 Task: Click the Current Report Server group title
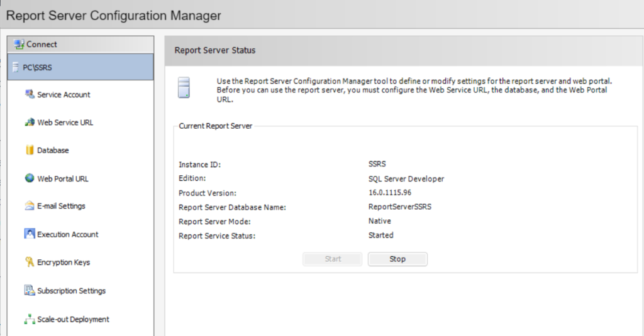point(215,126)
